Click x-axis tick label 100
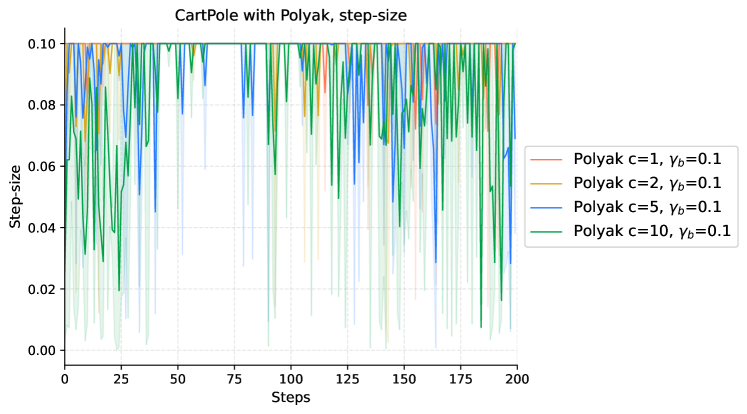Screen dimensions: 747x414 pyautogui.click(x=291, y=379)
